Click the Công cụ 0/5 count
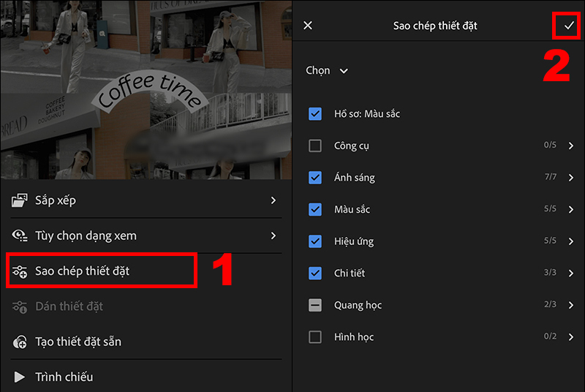 pyautogui.click(x=550, y=145)
